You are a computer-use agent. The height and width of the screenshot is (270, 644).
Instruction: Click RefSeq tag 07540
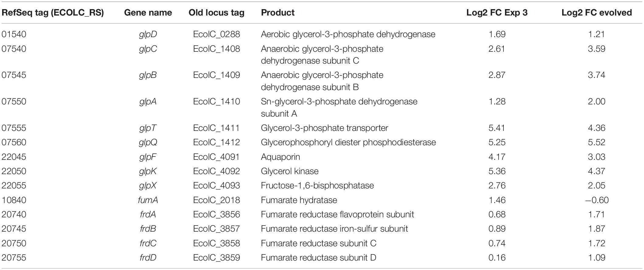[x=14, y=49]
